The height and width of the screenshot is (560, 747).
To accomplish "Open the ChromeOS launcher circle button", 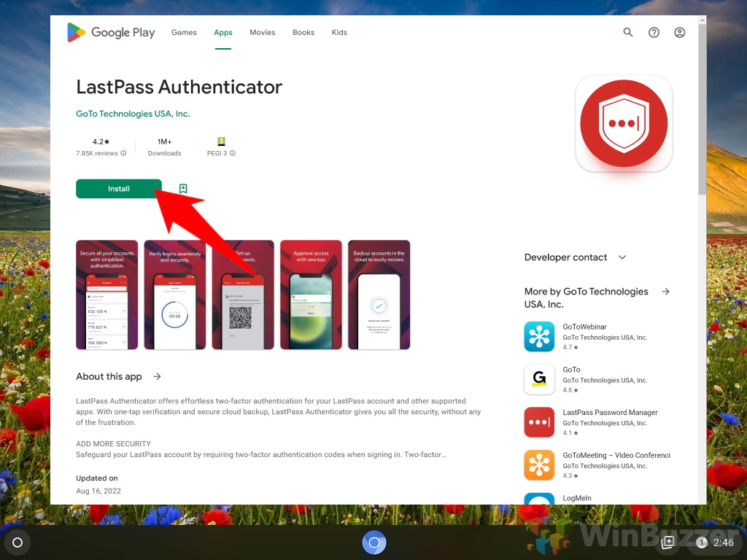I will 18,542.
